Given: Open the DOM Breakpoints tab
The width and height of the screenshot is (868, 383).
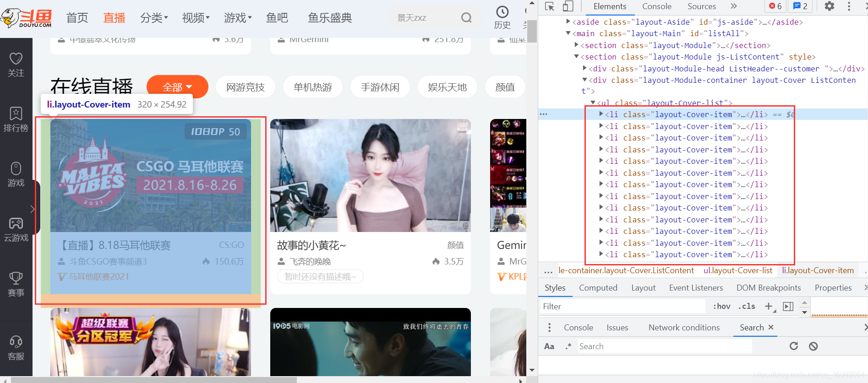Looking at the screenshot, I should point(769,288).
